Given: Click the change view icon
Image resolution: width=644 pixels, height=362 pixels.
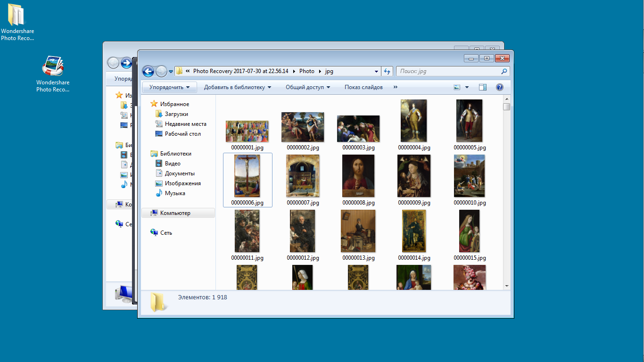Looking at the screenshot, I should click(456, 87).
